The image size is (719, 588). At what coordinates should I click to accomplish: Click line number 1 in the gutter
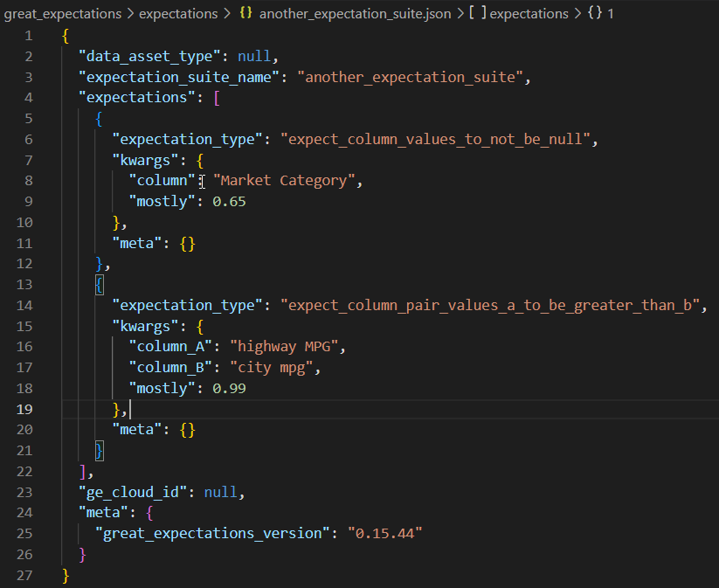click(x=29, y=36)
